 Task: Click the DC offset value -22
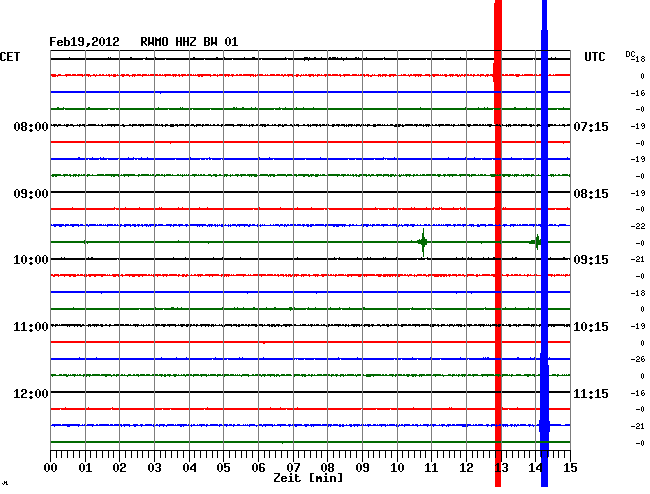pyautogui.click(x=638, y=226)
